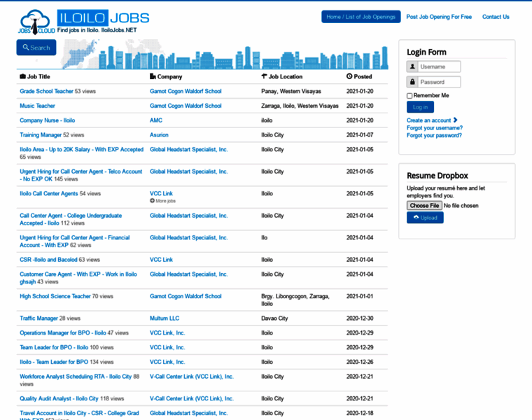Open Home / List of Job Openings
The width and height of the screenshot is (532, 420).
[x=361, y=17]
